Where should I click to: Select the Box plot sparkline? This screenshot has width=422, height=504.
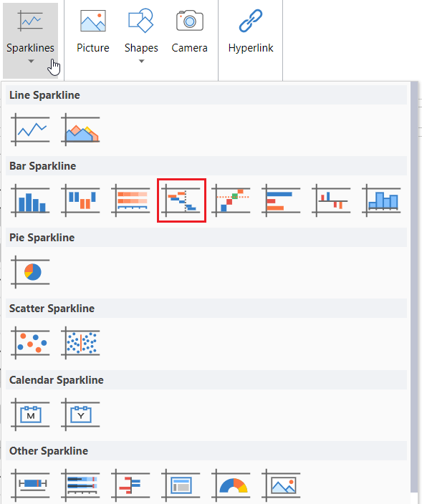[30, 485]
